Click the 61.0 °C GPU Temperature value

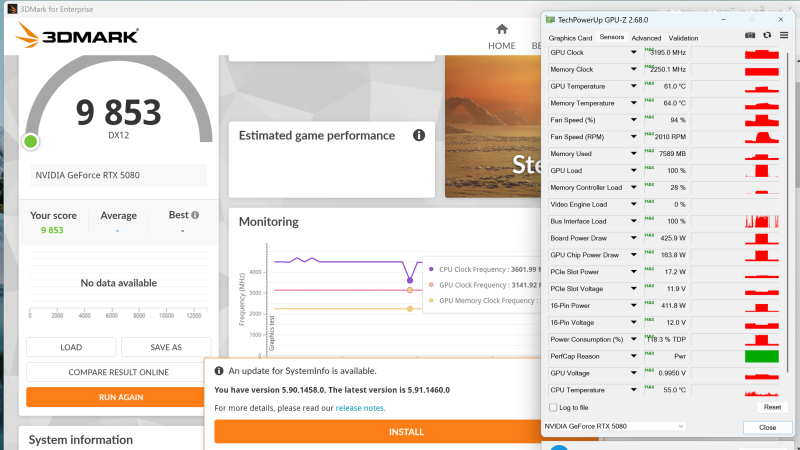pos(674,86)
